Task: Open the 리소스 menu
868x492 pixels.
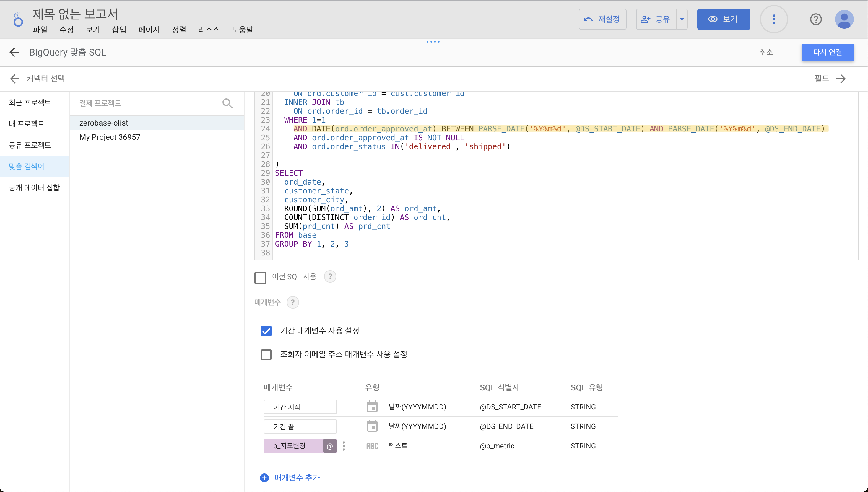Action: tap(209, 30)
